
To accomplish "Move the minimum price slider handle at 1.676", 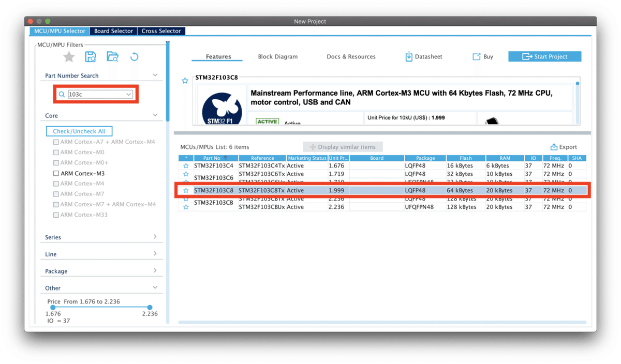I will [x=53, y=307].
